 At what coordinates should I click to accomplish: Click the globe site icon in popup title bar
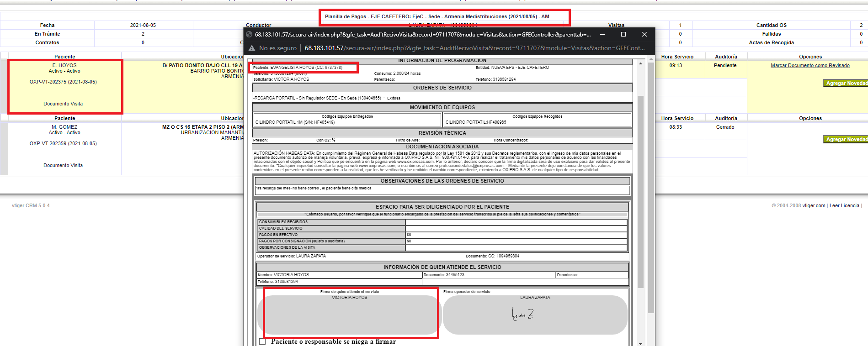(x=249, y=34)
